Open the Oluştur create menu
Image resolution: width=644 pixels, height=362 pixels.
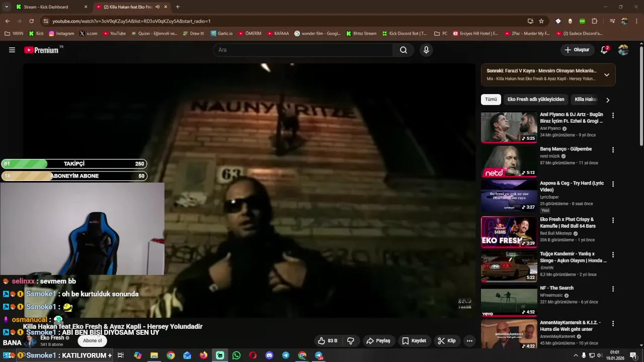pos(577,50)
